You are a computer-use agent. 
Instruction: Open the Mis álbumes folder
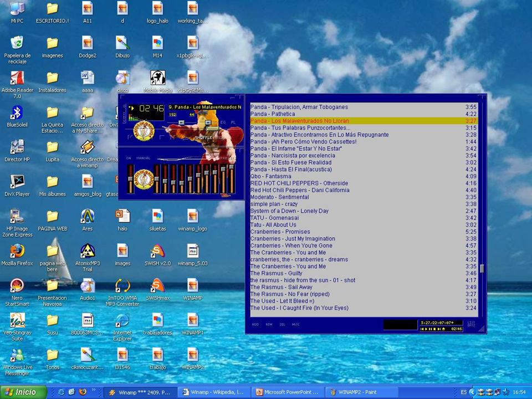pyautogui.click(x=52, y=186)
